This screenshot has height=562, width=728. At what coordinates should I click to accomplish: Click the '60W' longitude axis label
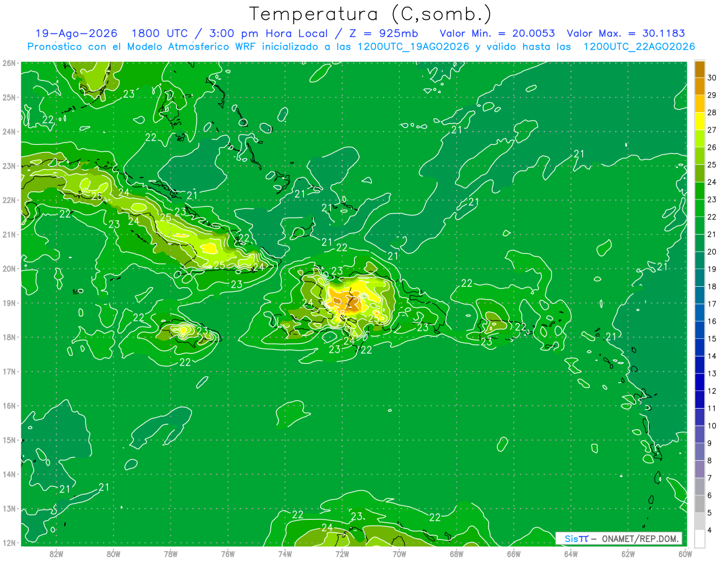click(685, 554)
